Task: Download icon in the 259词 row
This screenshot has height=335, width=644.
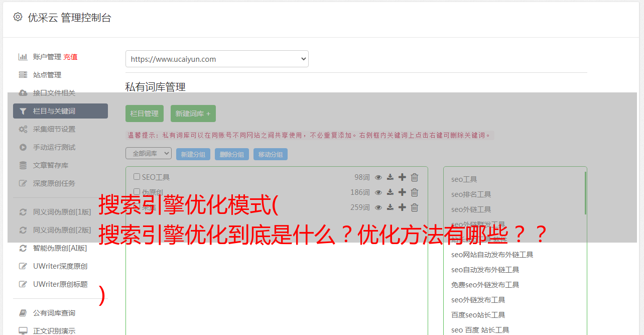Action: pyautogui.click(x=391, y=207)
